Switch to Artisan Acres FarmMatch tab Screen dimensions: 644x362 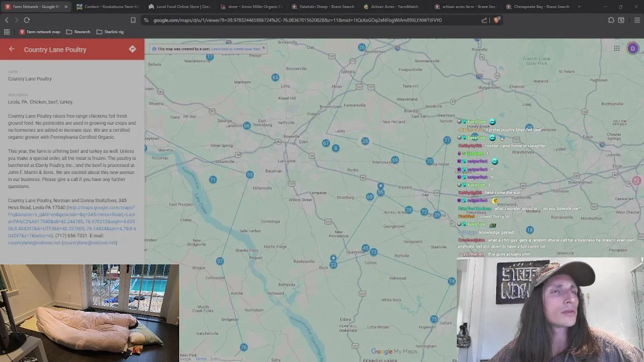tap(395, 7)
